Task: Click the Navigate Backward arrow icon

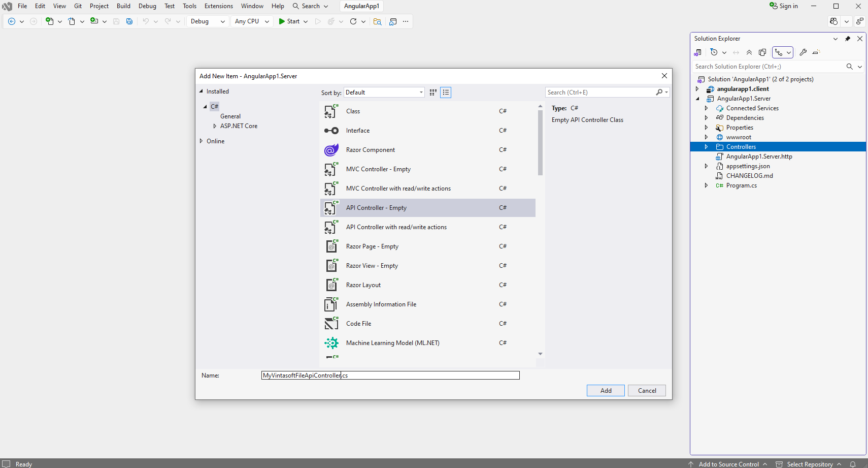Action: coord(12,21)
